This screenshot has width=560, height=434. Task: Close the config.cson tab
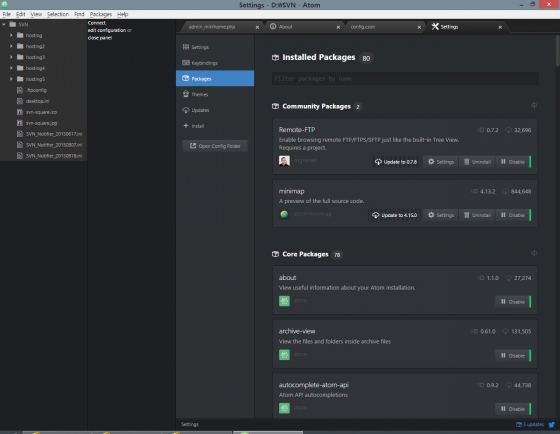click(x=419, y=27)
